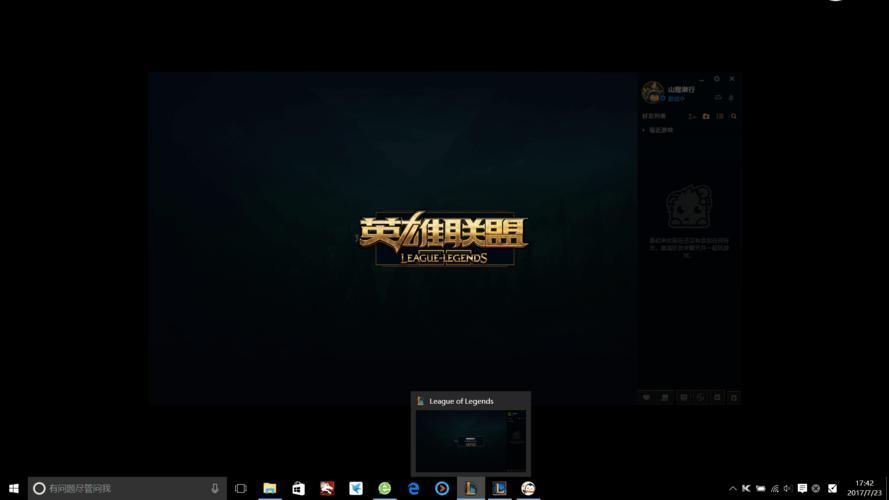
Task: Click the 'League of Legends' preview title
Action: click(461, 401)
